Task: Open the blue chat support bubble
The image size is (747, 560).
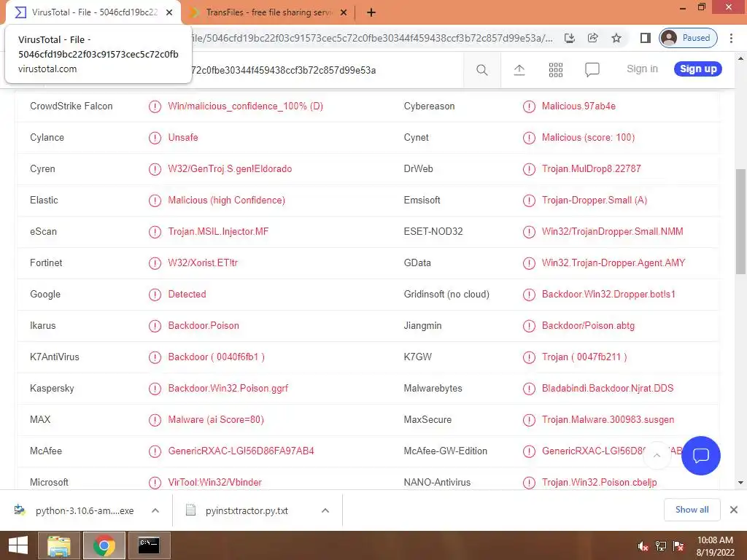Action: 701,456
